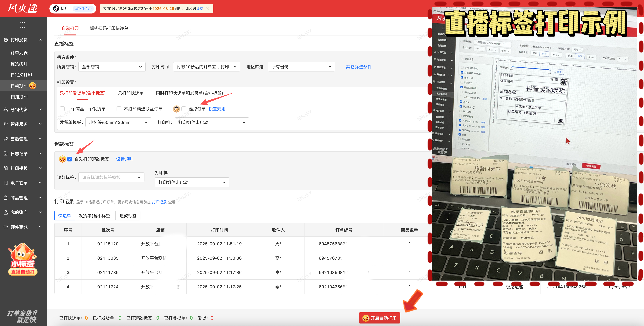This screenshot has width=644, height=326.
Task: Click the mascot badge beside 自动打印 in the sidebar
Action: pos(33,86)
